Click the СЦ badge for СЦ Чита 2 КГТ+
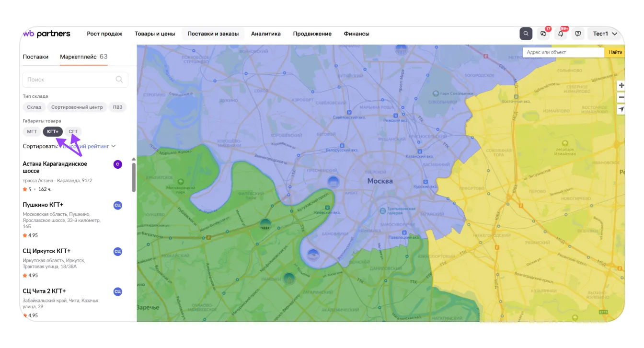Viewport: 644px width, 348px height. [x=117, y=291]
